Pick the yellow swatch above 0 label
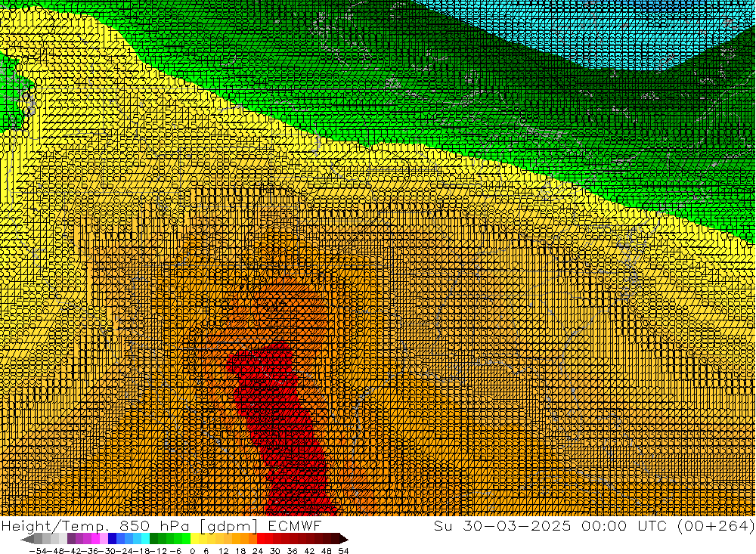The width and height of the screenshot is (756, 554). pyautogui.click(x=195, y=539)
